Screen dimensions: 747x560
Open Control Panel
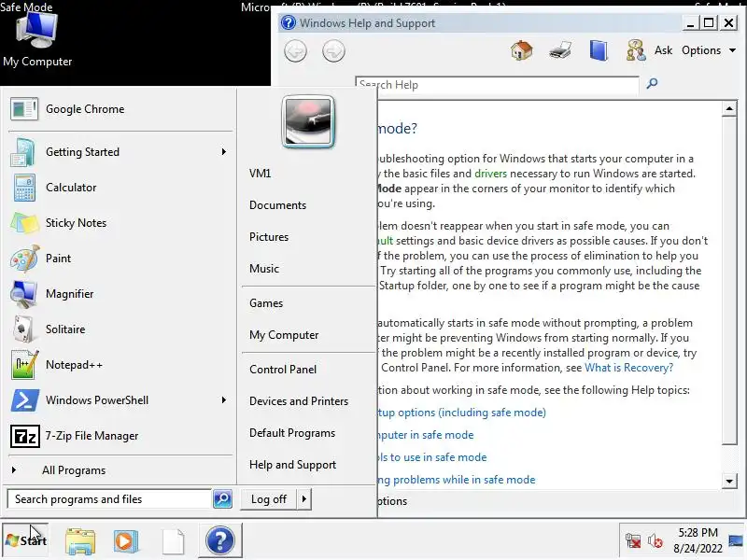coord(283,370)
